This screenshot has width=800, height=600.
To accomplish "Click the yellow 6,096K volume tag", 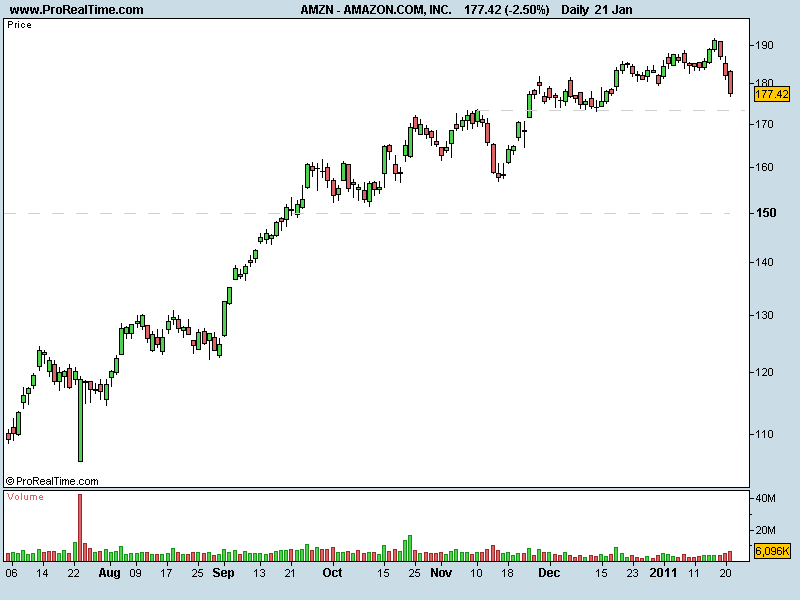I will [771, 551].
